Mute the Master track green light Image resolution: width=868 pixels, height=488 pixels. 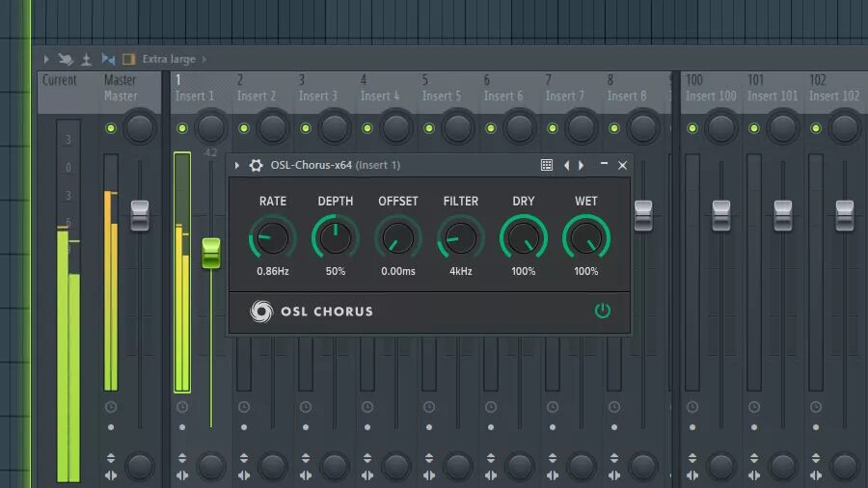(111, 128)
